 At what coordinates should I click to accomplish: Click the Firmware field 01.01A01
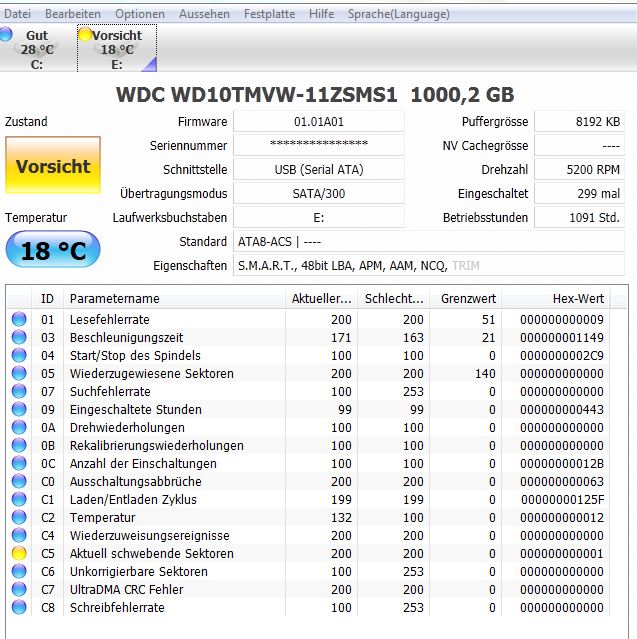(319, 121)
